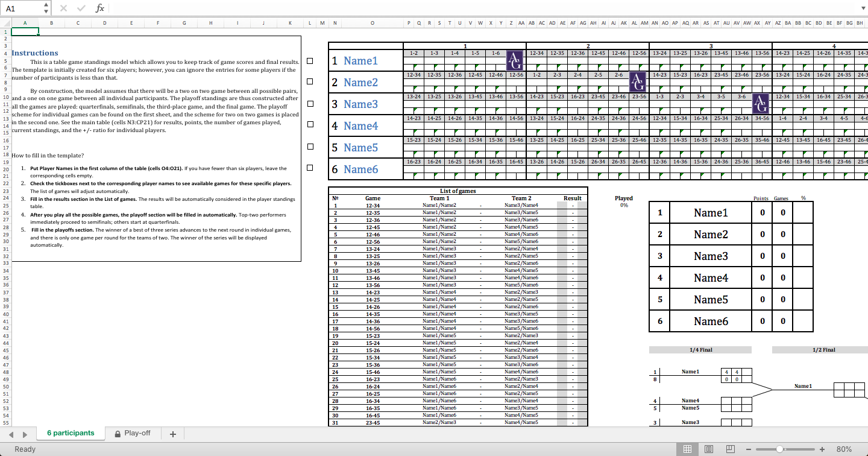This screenshot has width=868, height=456.
Task: Select game cell 23-45 in list row 31
Action: pos(373,422)
